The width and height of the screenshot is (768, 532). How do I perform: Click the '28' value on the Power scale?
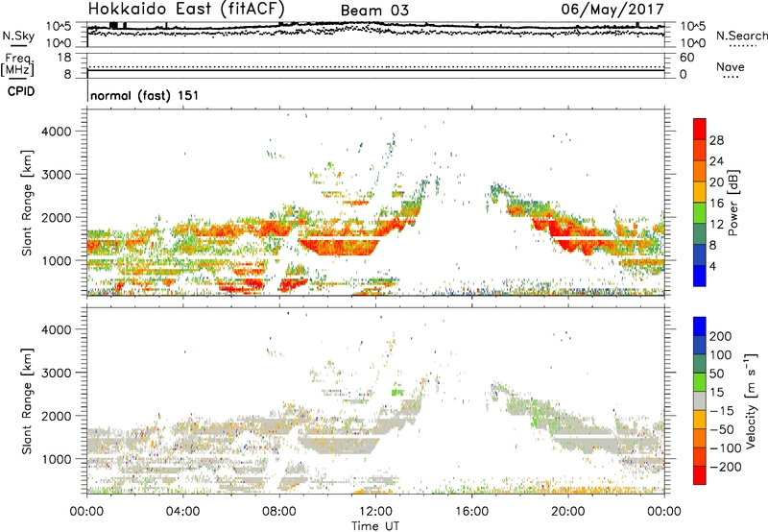[716, 140]
